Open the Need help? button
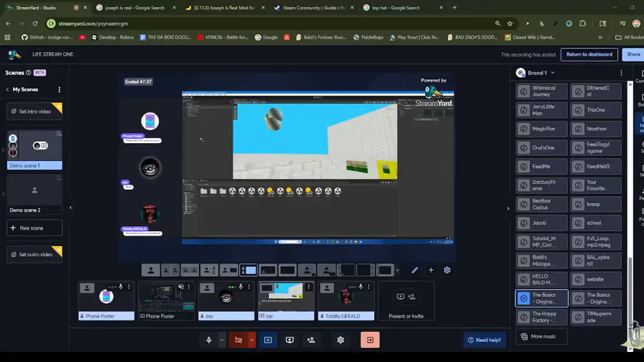 [484, 340]
